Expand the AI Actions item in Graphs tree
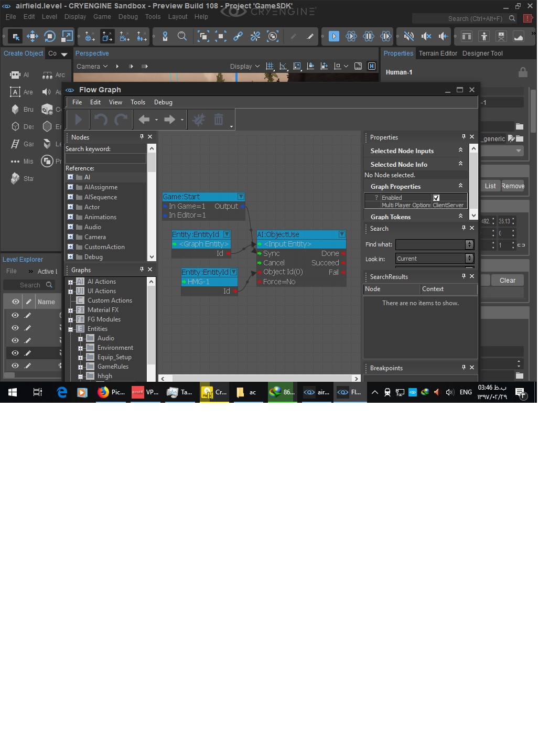 tap(70, 282)
